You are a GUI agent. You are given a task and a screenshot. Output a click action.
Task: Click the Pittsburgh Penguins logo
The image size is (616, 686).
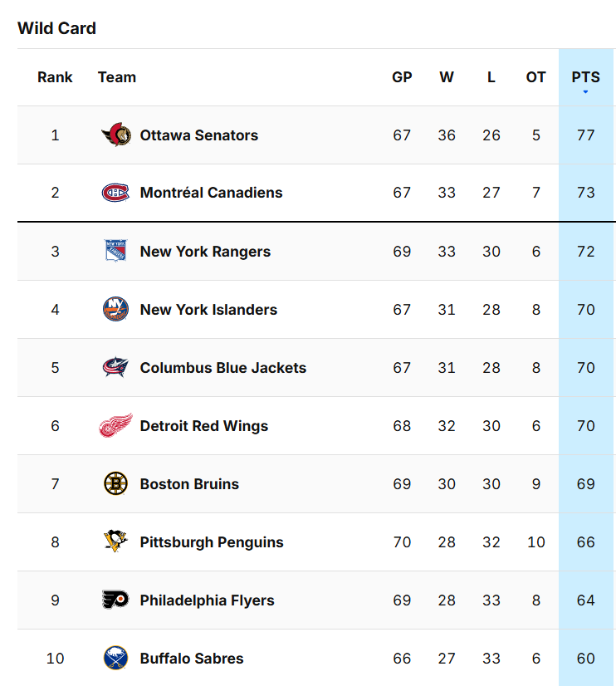pyautogui.click(x=116, y=541)
